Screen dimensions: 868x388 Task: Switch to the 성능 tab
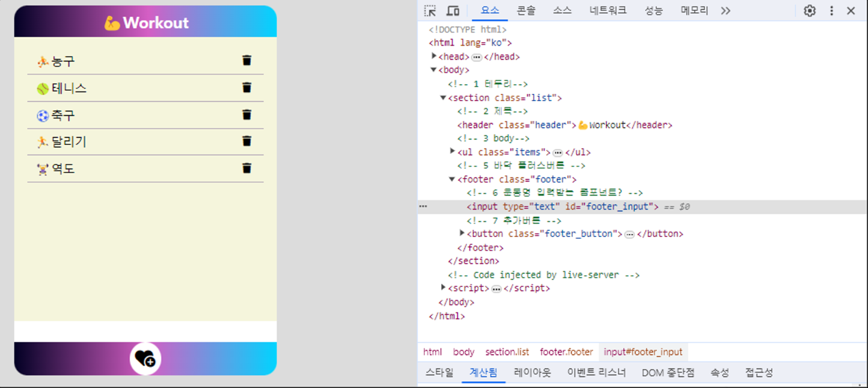click(653, 11)
